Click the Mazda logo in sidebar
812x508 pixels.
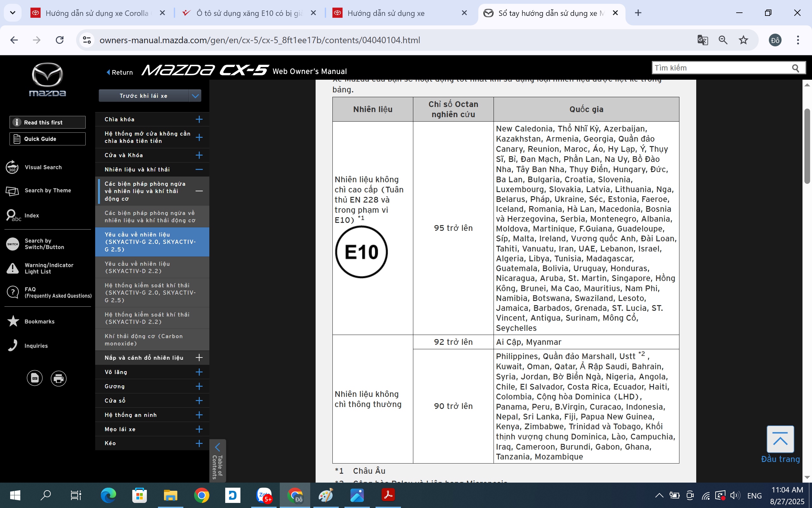tap(47, 80)
